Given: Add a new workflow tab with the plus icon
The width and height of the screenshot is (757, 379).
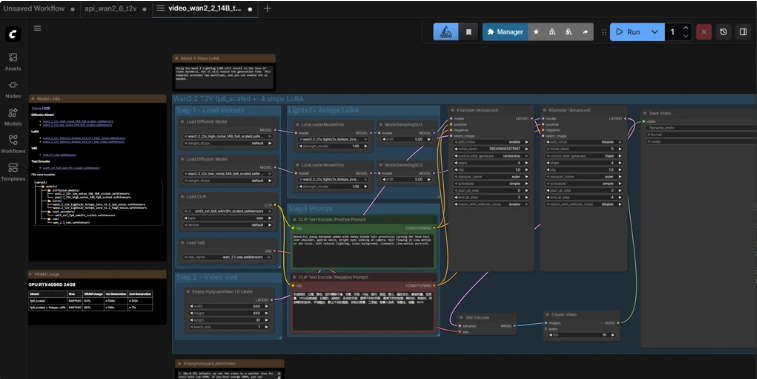Looking at the screenshot, I should [267, 8].
